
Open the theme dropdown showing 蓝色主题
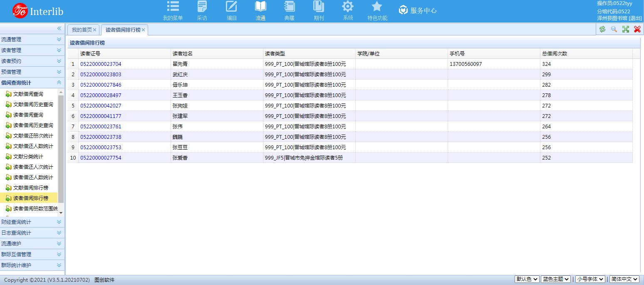click(555, 279)
